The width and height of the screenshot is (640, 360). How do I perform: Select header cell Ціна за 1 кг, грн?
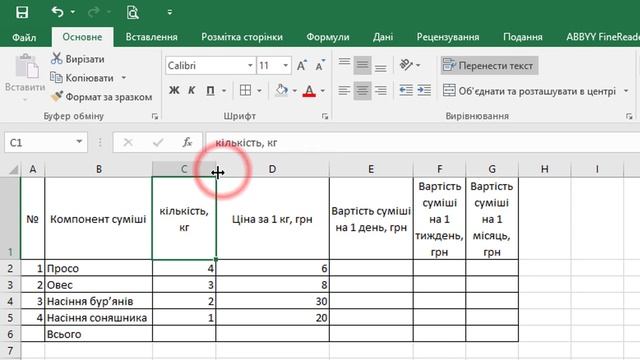(272, 219)
